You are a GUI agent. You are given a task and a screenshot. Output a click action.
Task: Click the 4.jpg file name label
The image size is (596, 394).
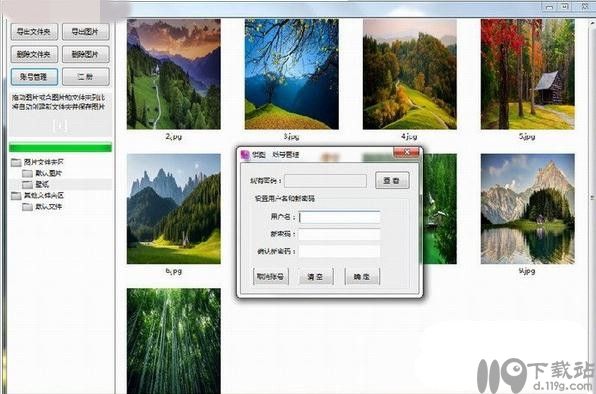point(409,136)
